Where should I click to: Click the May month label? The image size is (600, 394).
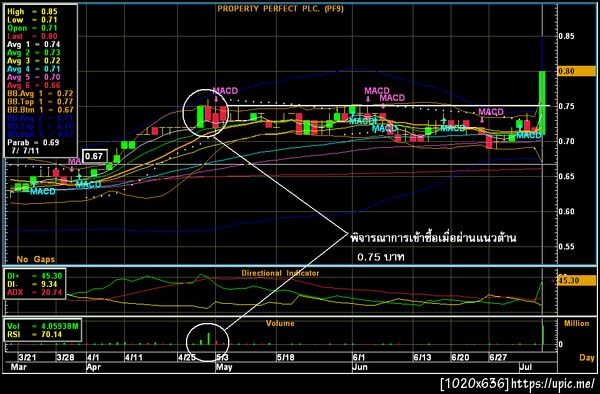pos(224,368)
